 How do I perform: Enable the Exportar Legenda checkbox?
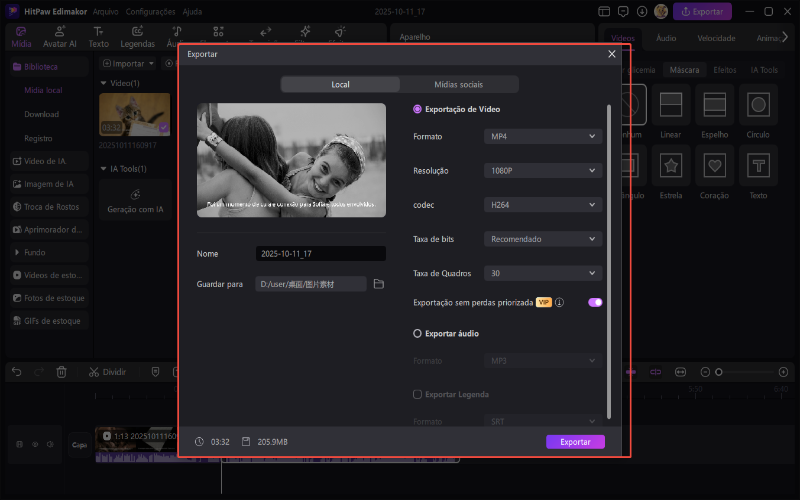pyautogui.click(x=418, y=395)
